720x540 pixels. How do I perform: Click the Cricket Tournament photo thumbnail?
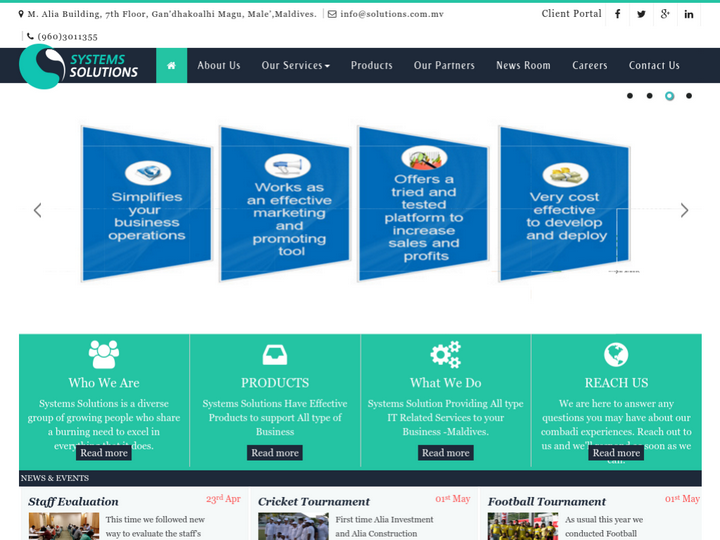point(293,526)
